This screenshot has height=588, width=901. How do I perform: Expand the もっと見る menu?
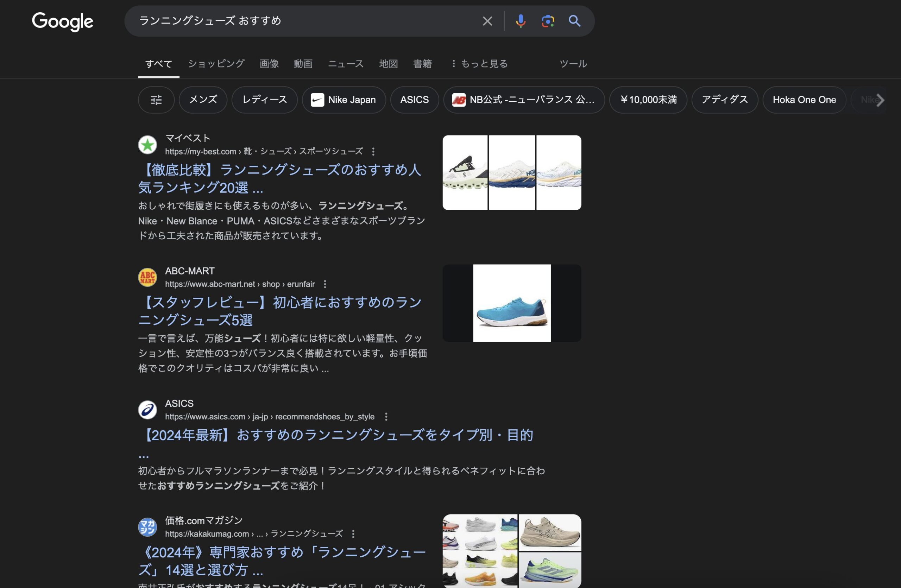(x=479, y=64)
